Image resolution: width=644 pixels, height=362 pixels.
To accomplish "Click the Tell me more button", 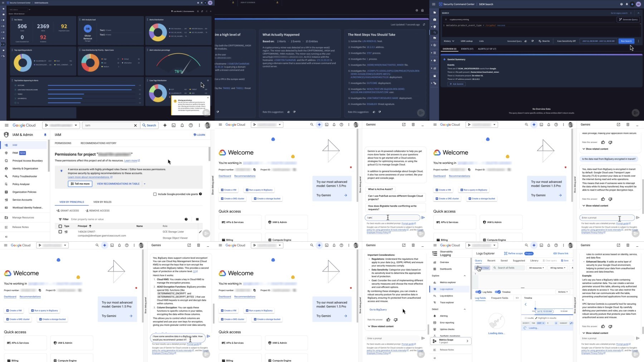I will click(80, 184).
